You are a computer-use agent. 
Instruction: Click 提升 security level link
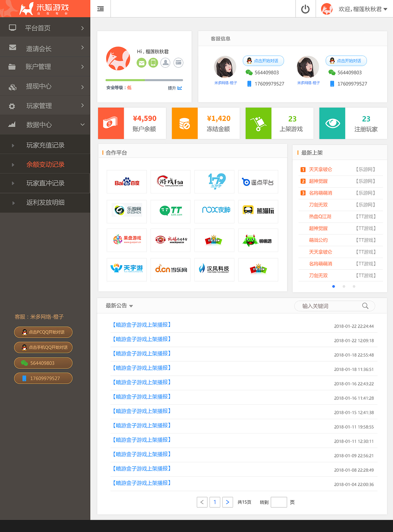pyautogui.click(x=175, y=88)
